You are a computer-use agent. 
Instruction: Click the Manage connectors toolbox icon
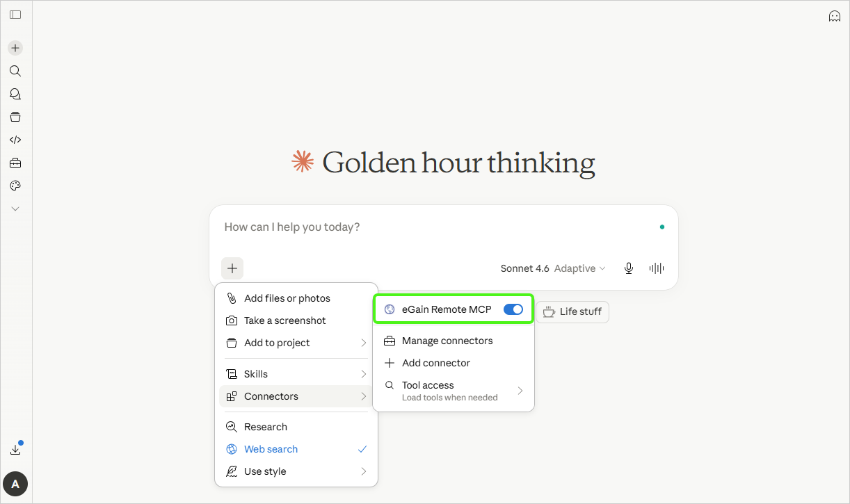[390, 341]
